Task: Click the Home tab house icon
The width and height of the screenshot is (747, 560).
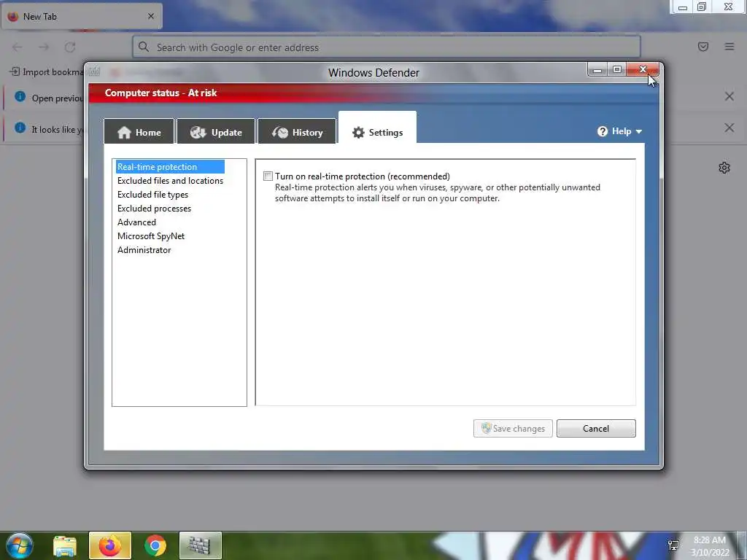Action: tap(124, 132)
